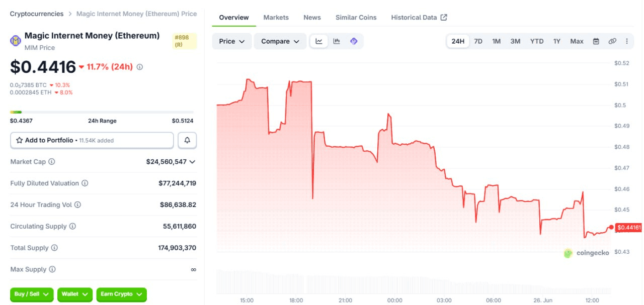Open the three-dot chart options menu
The height and width of the screenshot is (305, 644).
point(627,41)
